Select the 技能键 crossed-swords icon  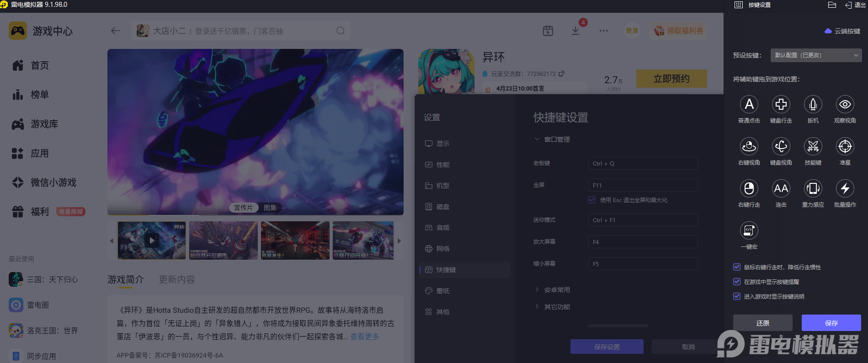(x=813, y=146)
